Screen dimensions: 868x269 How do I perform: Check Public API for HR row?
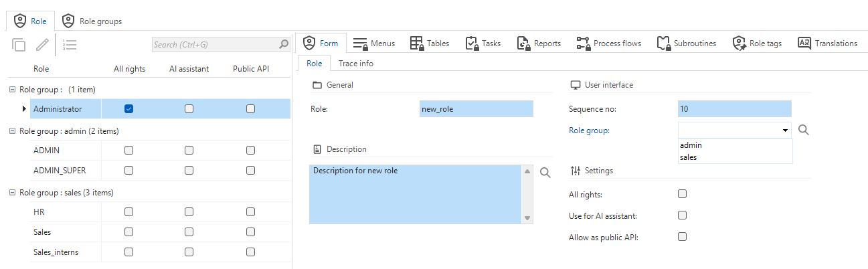pyautogui.click(x=250, y=212)
